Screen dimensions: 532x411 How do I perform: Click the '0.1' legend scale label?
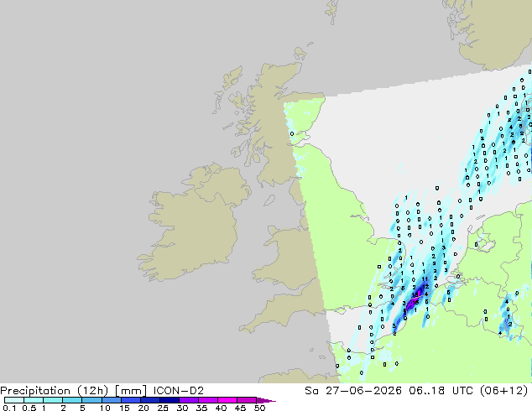9,408
